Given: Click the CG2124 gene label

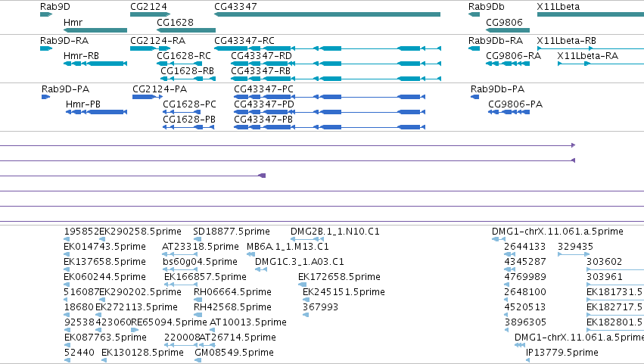Looking at the screenshot, I should 148,7.
